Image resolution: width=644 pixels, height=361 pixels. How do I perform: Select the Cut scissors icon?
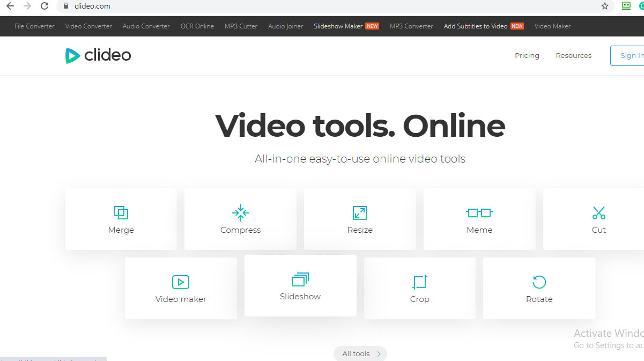point(598,213)
